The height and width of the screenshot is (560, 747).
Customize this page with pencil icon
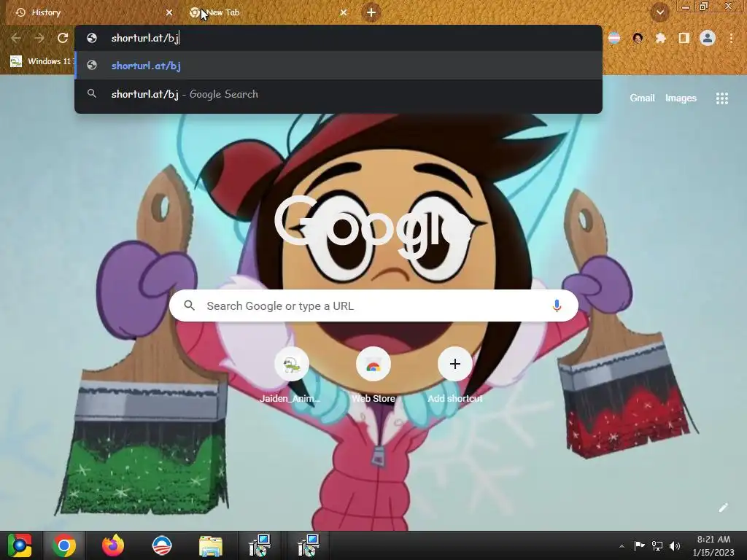723,507
